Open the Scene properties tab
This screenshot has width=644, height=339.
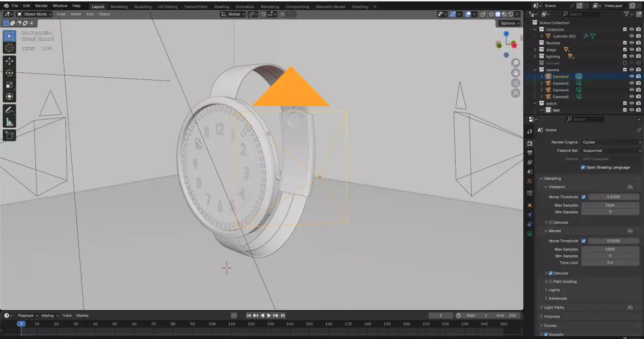tap(530, 172)
